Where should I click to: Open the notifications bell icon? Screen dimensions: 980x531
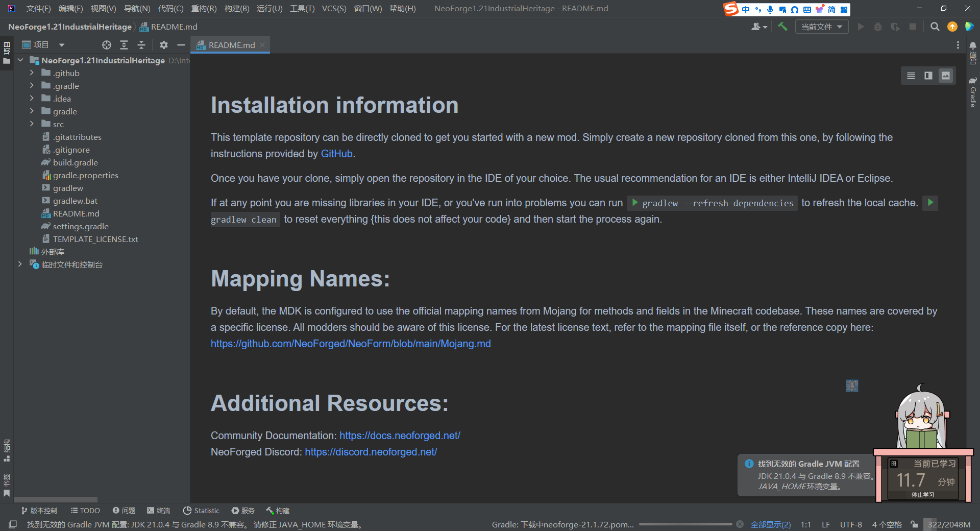tap(973, 45)
